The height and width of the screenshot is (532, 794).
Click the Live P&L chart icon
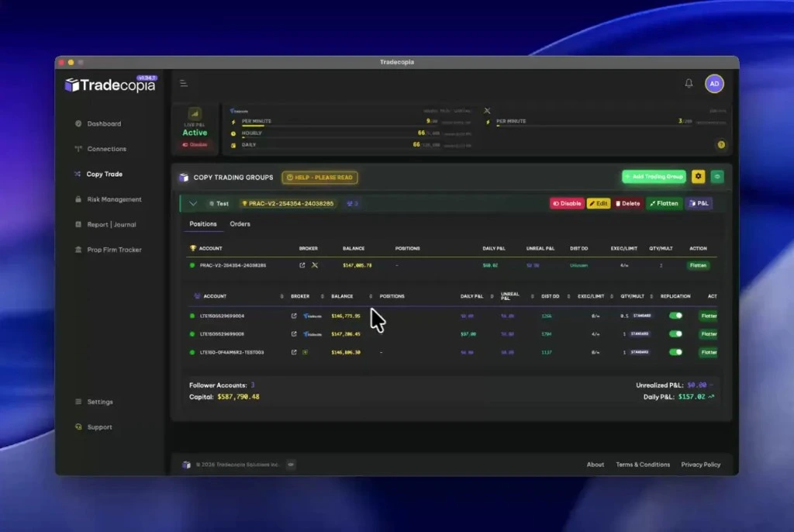pyautogui.click(x=195, y=113)
